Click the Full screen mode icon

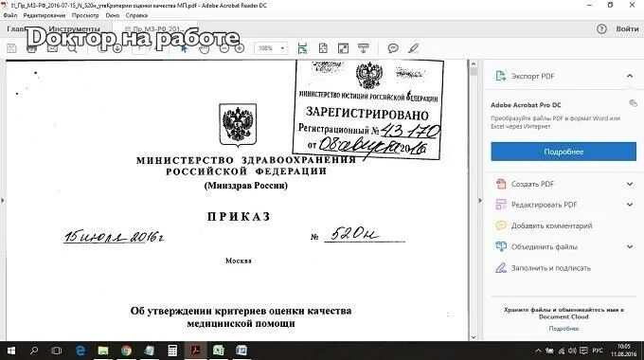click(343, 48)
